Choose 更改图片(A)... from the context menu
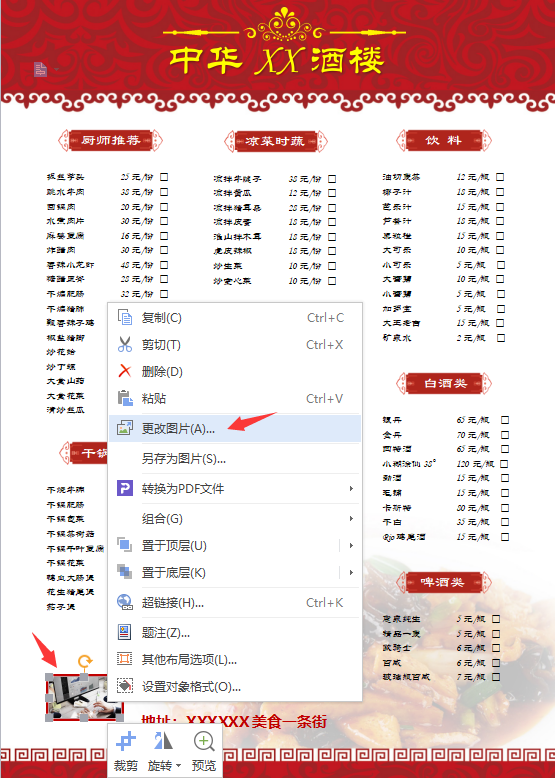This screenshot has height=778, width=555. [235, 428]
